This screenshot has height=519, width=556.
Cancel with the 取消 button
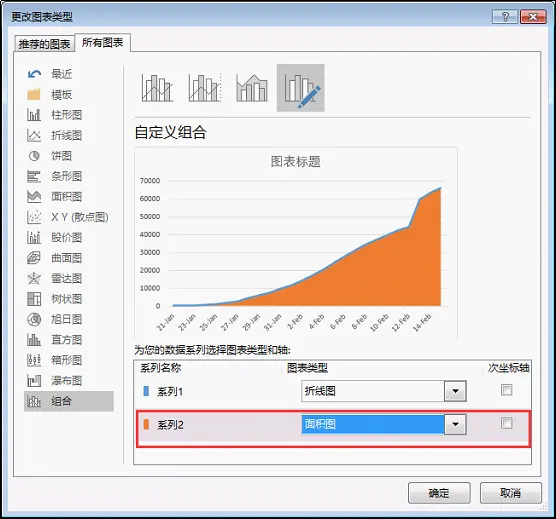[511, 493]
